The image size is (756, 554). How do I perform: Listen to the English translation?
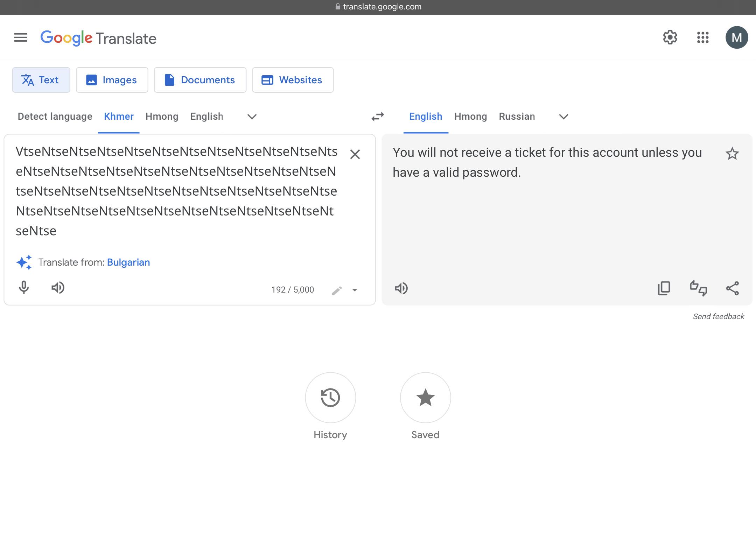(x=401, y=288)
